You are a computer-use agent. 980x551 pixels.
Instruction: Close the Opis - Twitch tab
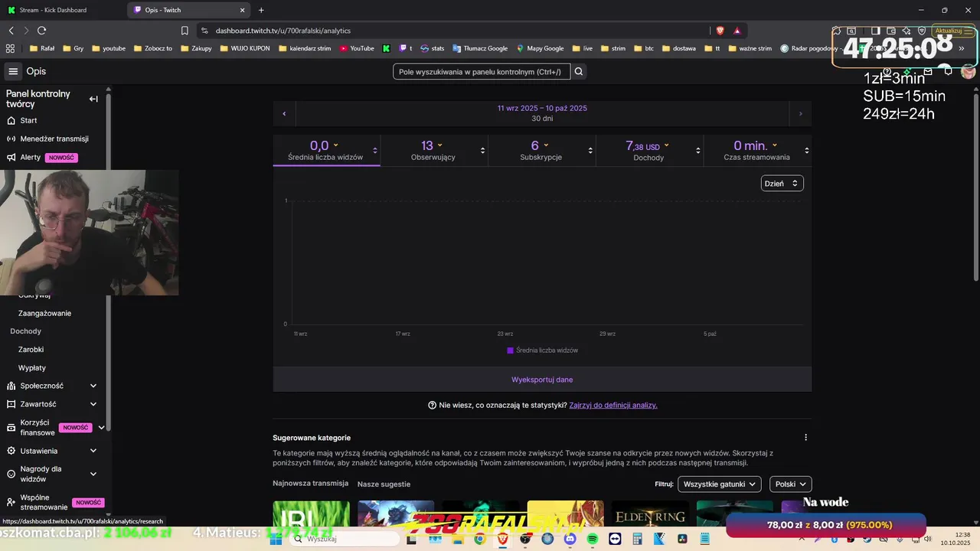[x=243, y=10]
